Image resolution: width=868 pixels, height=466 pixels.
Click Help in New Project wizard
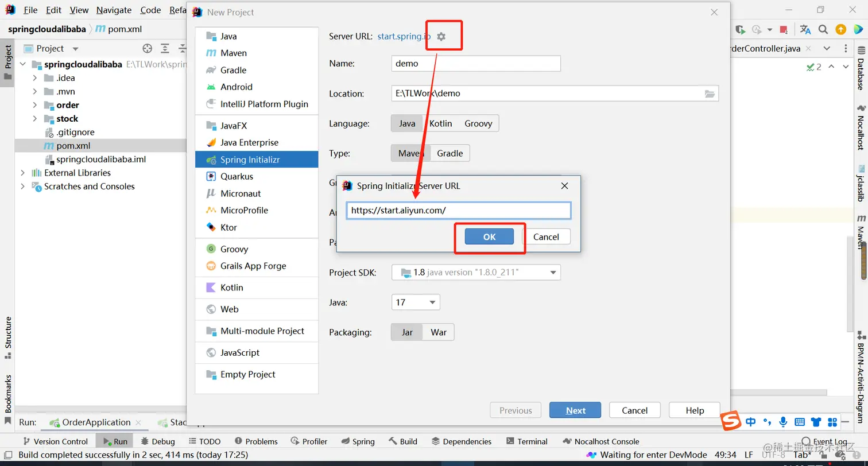695,410
